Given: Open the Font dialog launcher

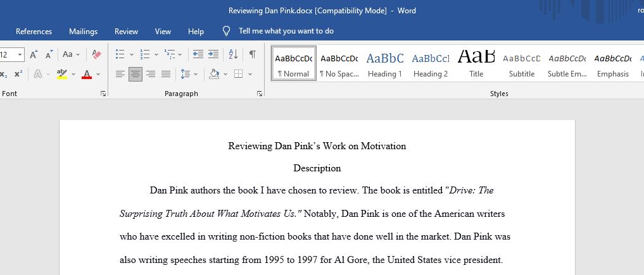Looking at the screenshot, I should pyautogui.click(x=103, y=94).
